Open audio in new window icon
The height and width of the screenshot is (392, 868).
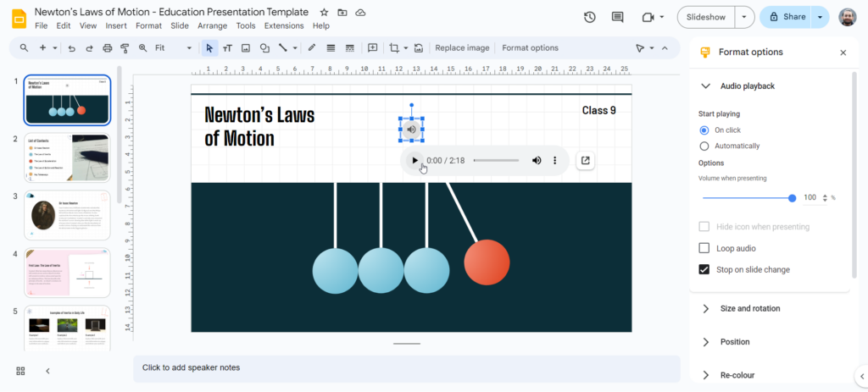(585, 160)
